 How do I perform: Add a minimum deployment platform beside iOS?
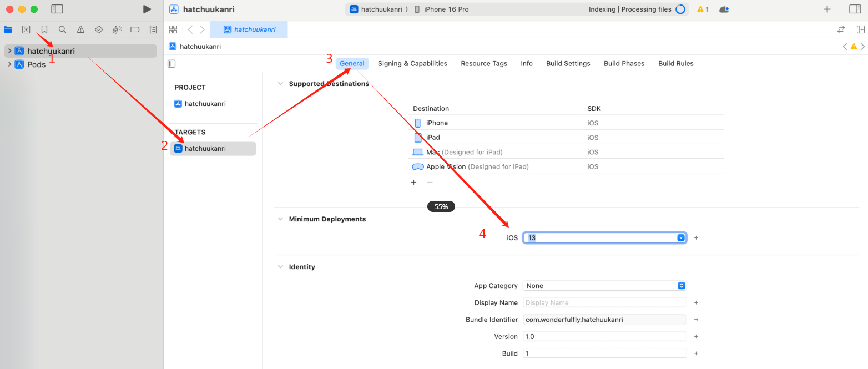click(x=696, y=237)
